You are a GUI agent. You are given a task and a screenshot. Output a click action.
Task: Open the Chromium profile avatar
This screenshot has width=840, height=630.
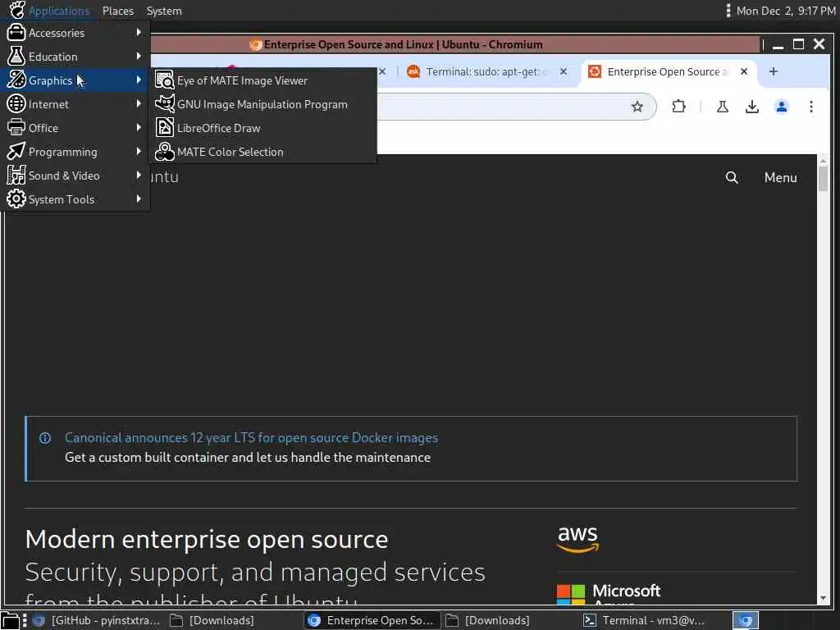(782, 107)
